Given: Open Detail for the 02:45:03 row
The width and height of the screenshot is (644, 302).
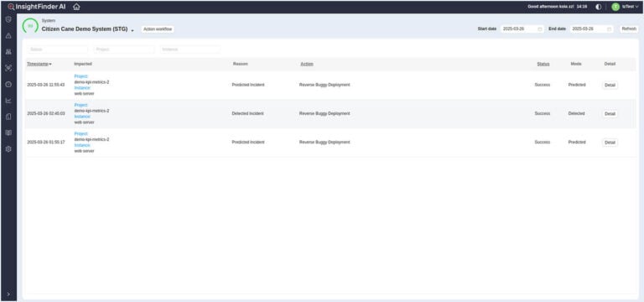Looking at the screenshot, I should [x=610, y=114].
